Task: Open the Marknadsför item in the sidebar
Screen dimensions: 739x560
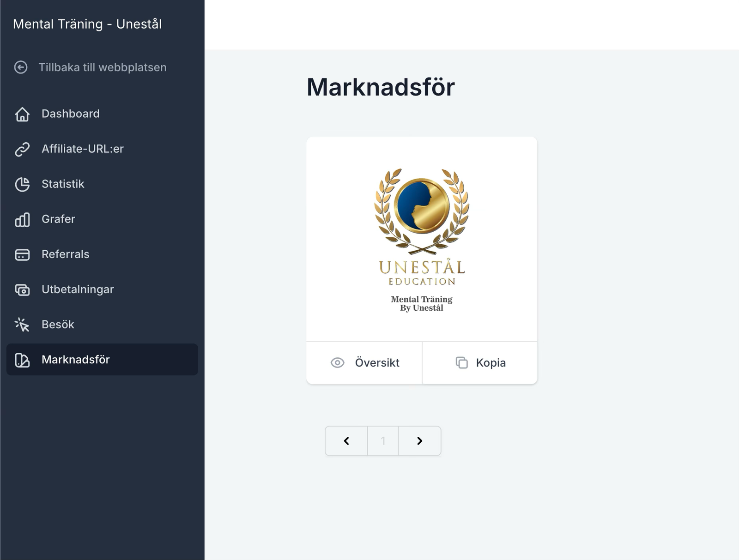Action: tap(76, 360)
